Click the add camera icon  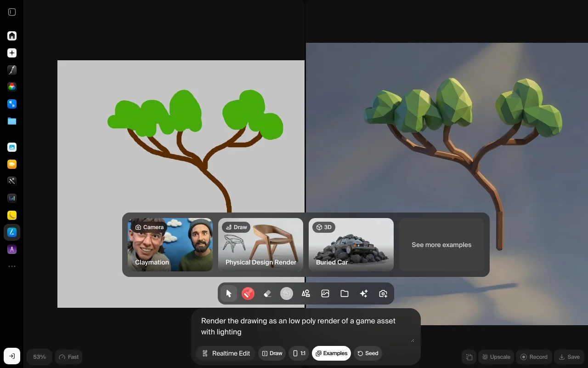(383, 293)
